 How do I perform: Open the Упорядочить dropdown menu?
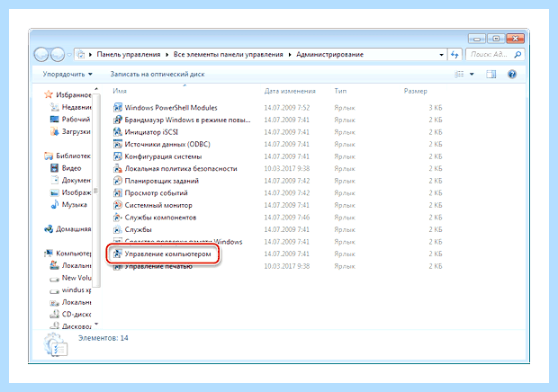click(x=67, y=74)
